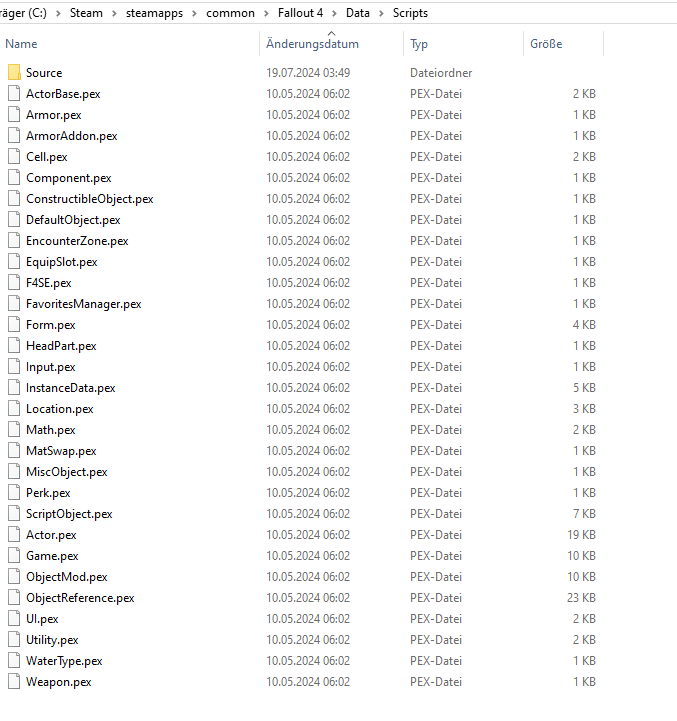This screenshot has height=721, width=677.
Task: Select the F4SE.pex file icon
Action: (14, 283)
